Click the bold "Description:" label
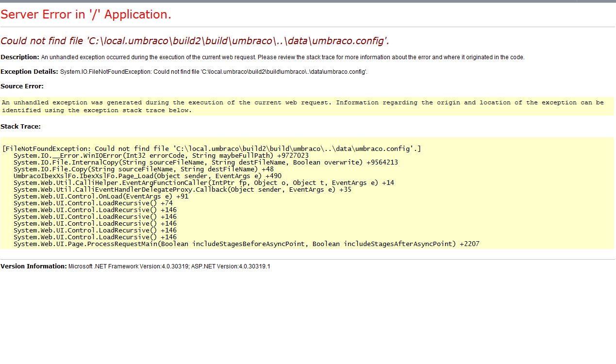This screenshot has width=616, height=364. pos(20,57)
